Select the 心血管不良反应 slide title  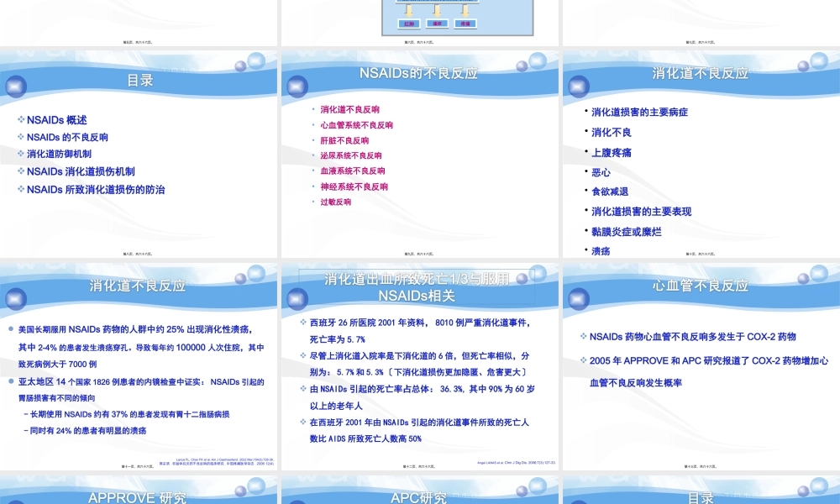point(700,286)
